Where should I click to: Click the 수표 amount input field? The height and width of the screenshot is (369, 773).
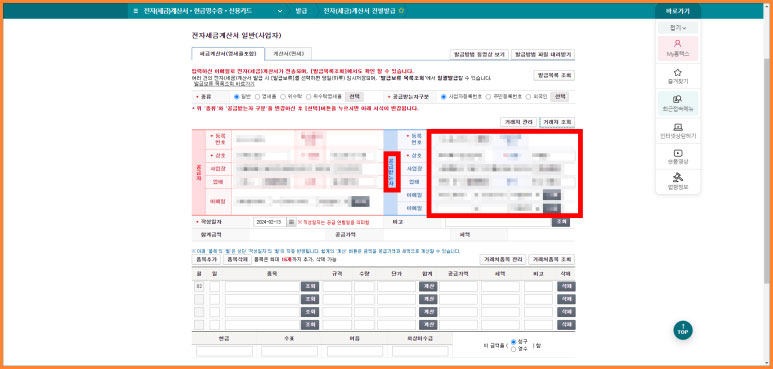click(x=289, y=351)
